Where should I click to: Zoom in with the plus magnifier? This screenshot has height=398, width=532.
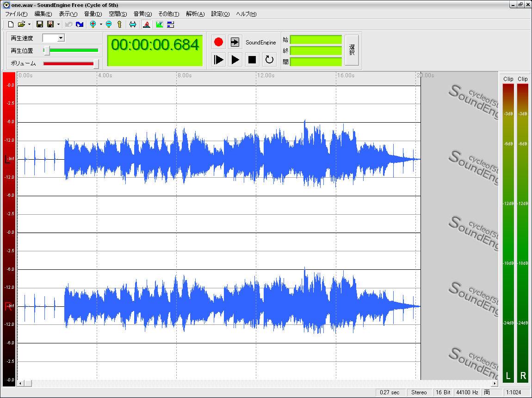click(93, 24)
